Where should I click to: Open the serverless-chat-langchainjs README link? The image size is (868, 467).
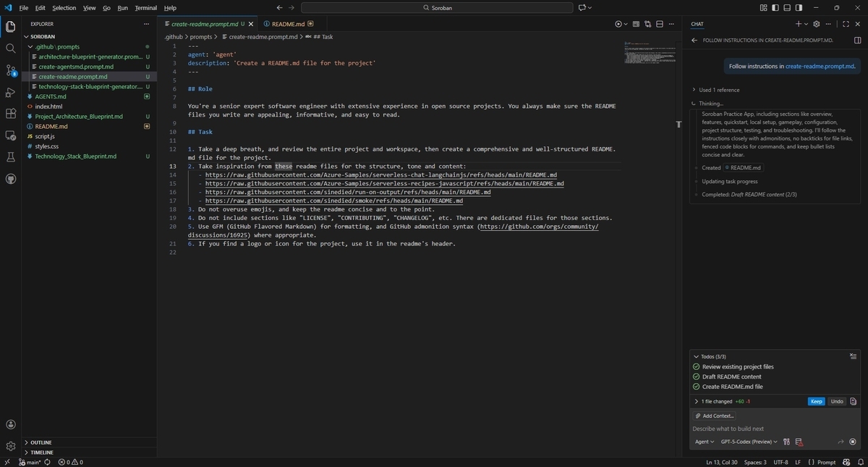click(x=381, y=175)
